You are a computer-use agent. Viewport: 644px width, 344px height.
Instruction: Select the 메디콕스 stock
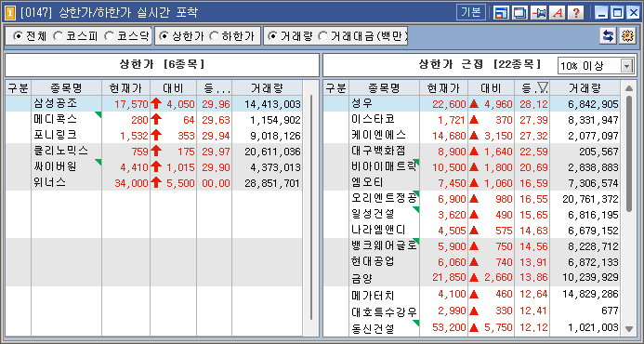pyautogui.click(x=55, y=120)
